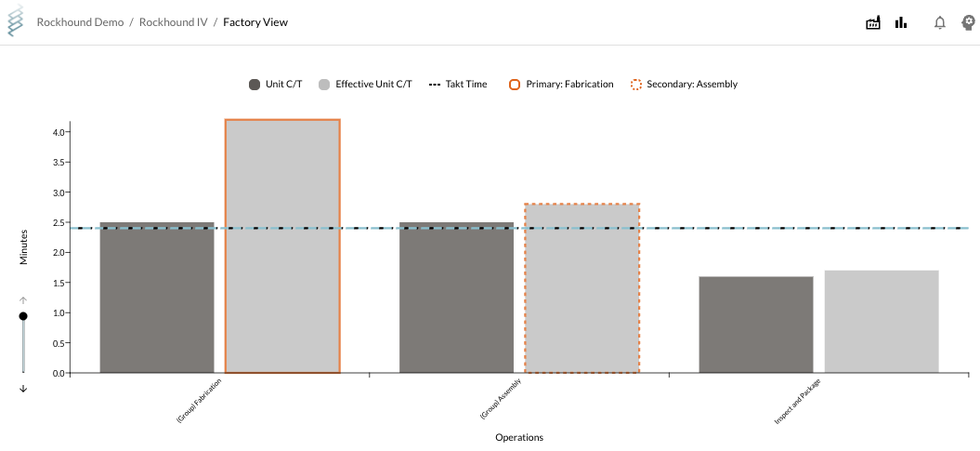The image size is (980, 451).
Task: Open the notifications bell
Action: (x=940, y=23)
